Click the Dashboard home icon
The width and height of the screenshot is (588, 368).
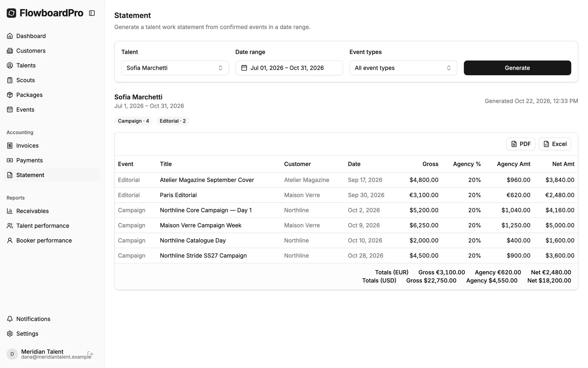point(10,36)
